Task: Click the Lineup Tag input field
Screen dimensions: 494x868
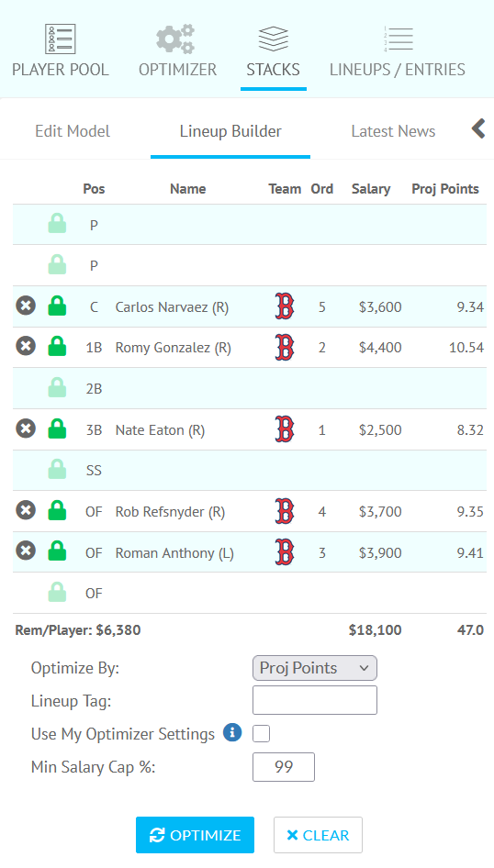Action: click(x=315, y=700)
